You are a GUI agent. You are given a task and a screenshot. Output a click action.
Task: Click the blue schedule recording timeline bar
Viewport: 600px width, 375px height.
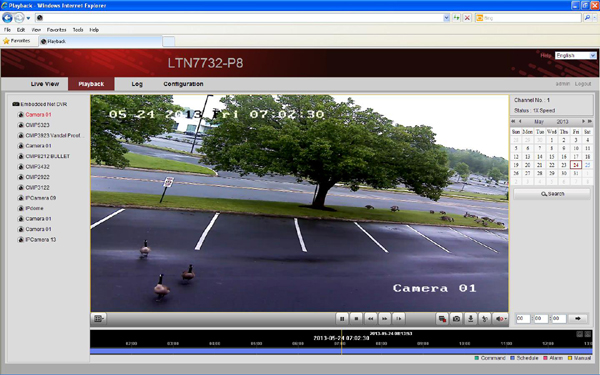tap(341, 351)
